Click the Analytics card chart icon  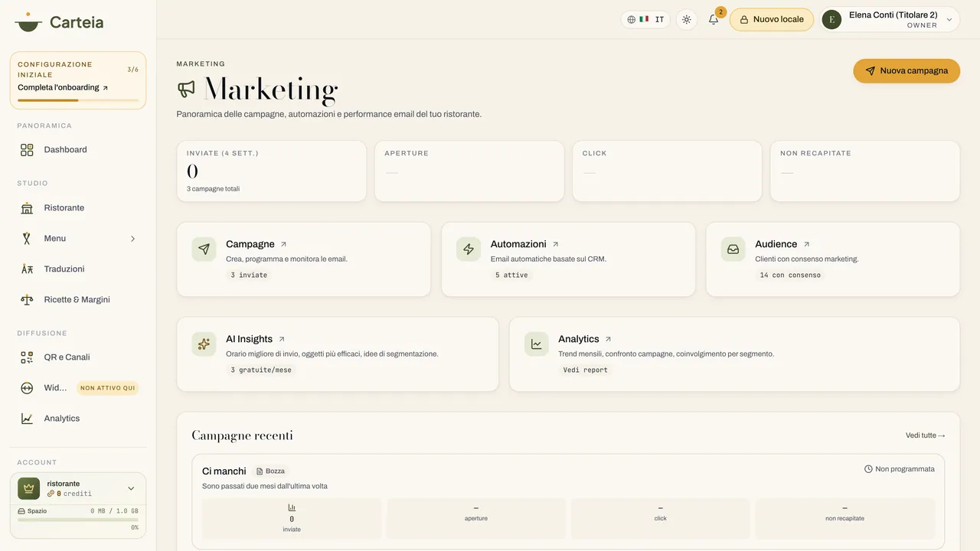537,344
